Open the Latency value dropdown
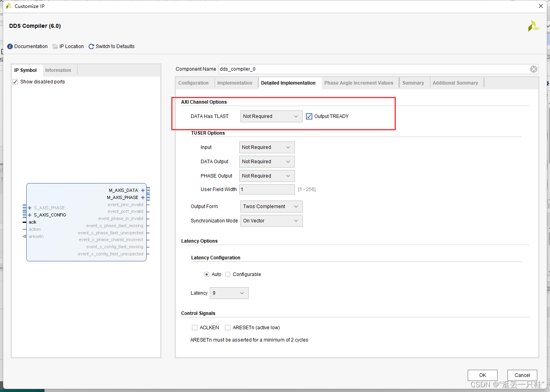550x392 pixels. (x=229, y=293)
